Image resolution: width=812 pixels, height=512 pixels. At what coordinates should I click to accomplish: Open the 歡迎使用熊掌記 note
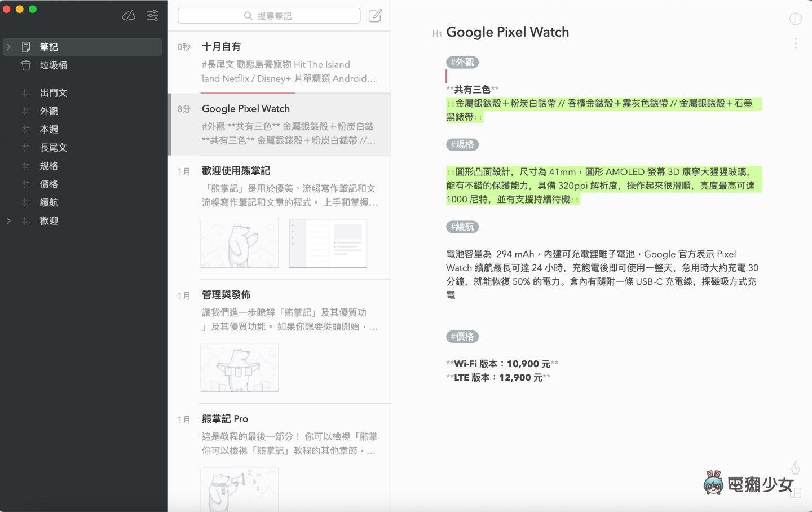(x=280, y=217)
